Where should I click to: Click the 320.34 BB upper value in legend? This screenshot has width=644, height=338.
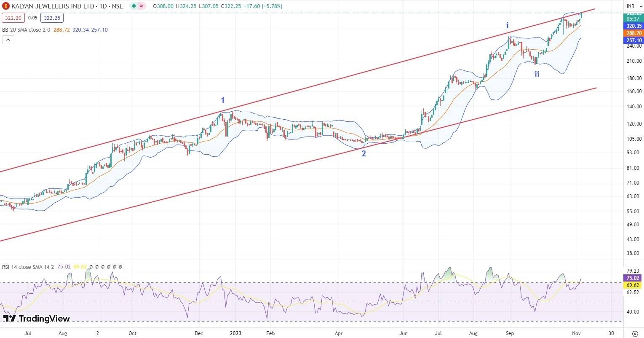pyautogui.click(x=80, y=30)
